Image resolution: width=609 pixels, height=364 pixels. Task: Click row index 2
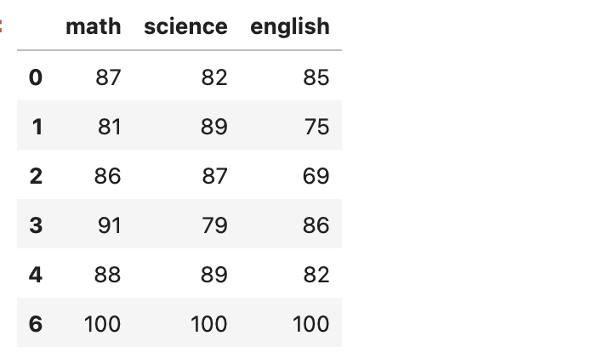tap(35, 177)
